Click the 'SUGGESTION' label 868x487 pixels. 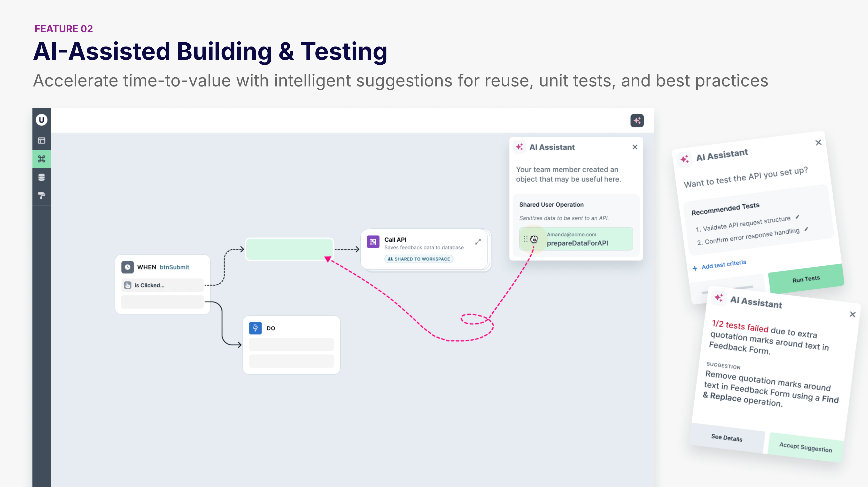click(x=723, y=366)
